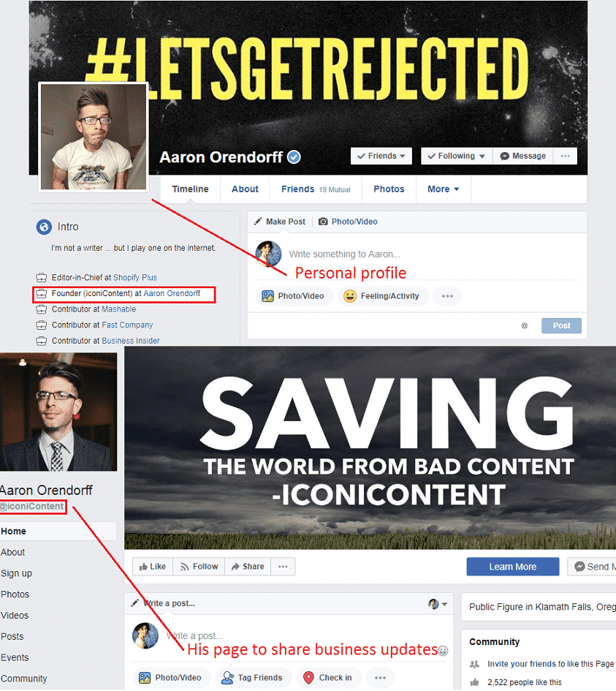Switch to the About tab
616x691 pixels.
[245, 189]
